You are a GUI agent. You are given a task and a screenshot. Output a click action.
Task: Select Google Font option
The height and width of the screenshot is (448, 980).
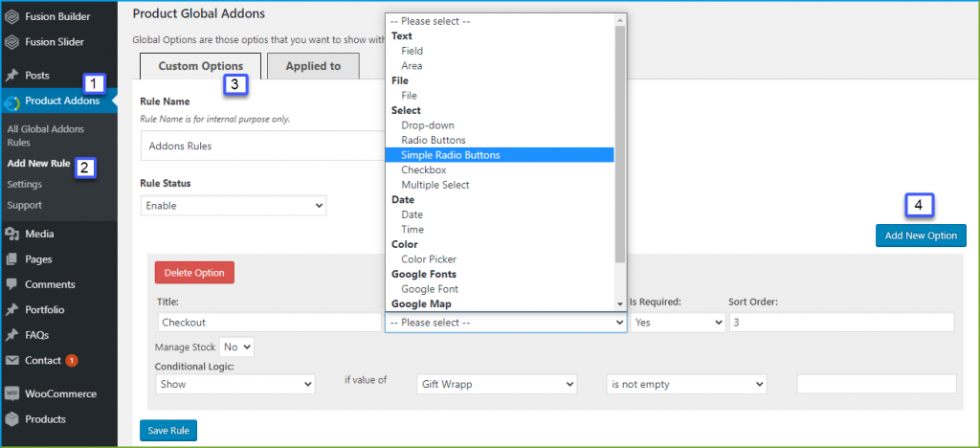500,289
